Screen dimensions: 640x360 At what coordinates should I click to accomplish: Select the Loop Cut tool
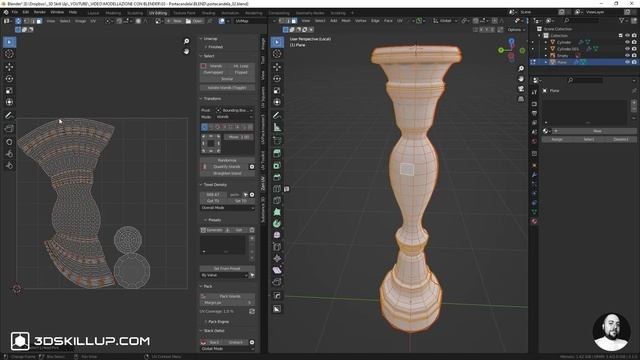[277, 189]
